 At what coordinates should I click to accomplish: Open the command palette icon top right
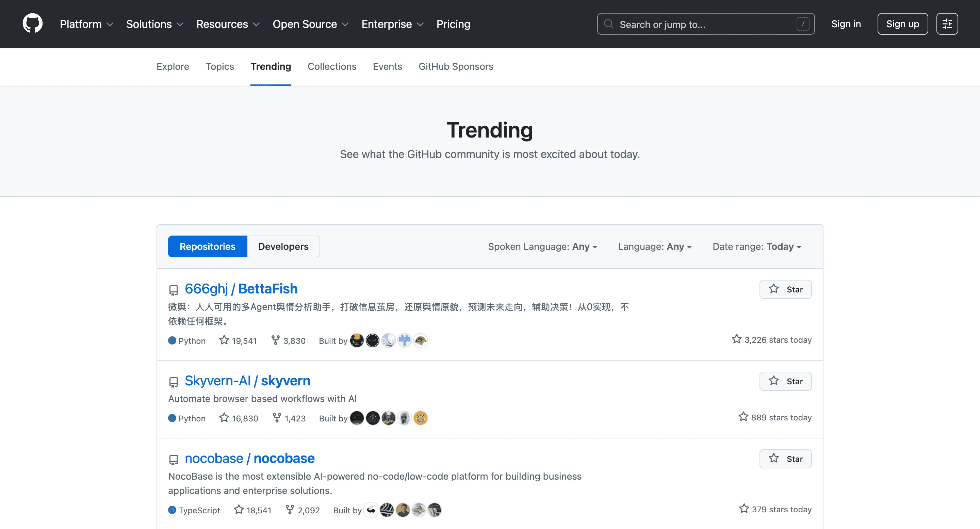947,23
